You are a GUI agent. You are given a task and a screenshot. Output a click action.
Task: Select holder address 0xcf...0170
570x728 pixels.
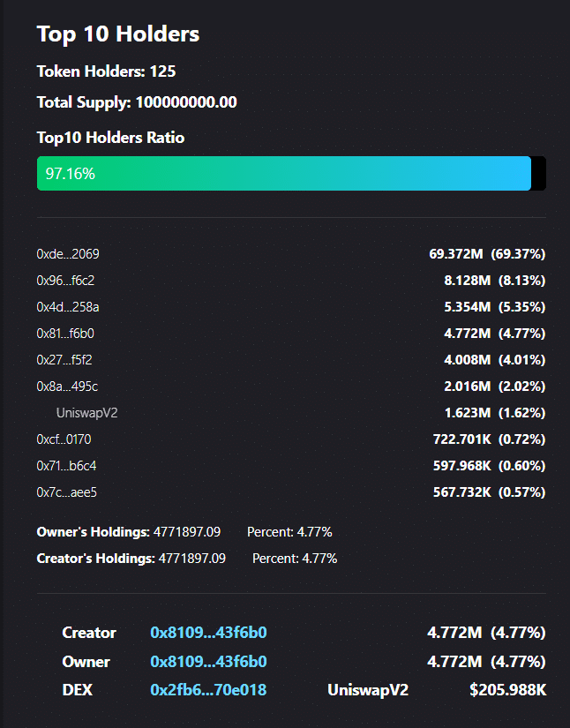(x=64, y=439)
